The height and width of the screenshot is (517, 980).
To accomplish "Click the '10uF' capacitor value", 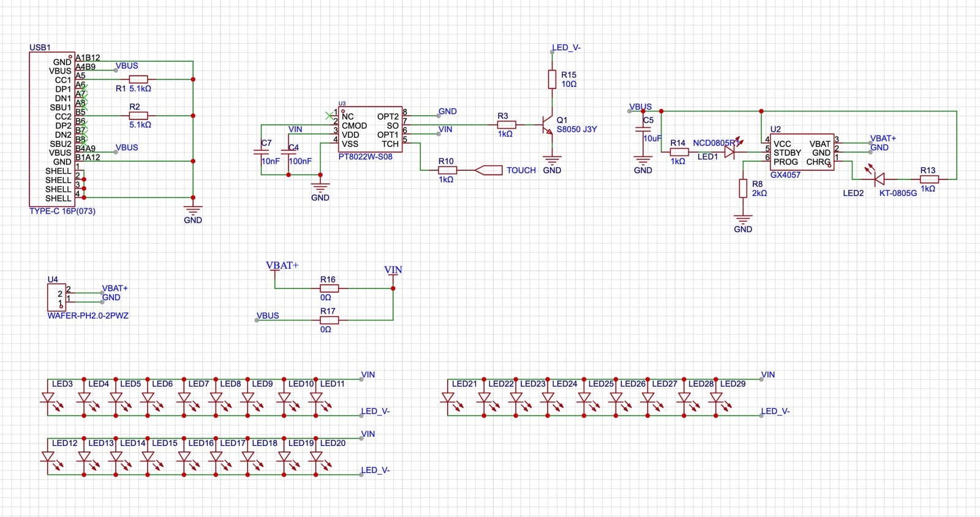I will [x=653, y=138].
